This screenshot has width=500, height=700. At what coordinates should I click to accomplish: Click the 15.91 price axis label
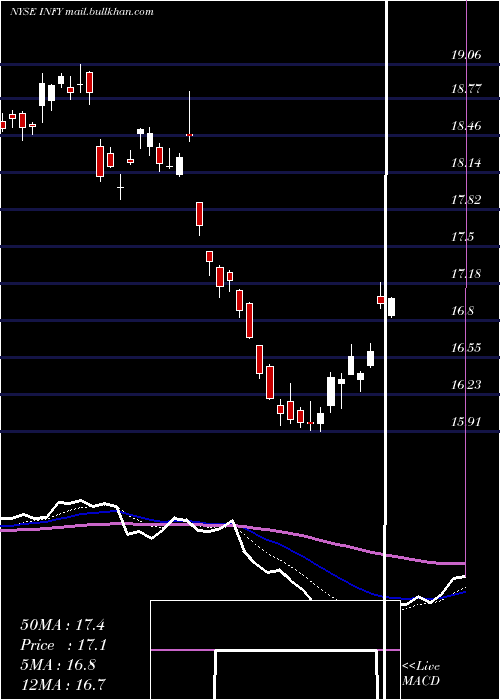[x=466, y=421]
